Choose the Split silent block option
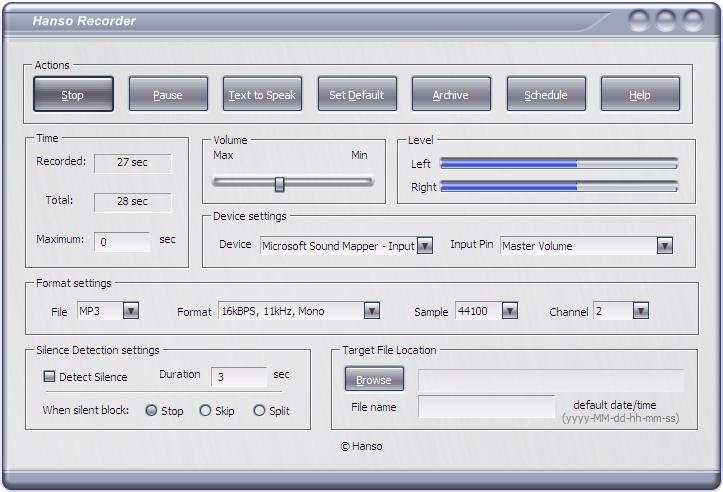 click(x=260, y=410)
